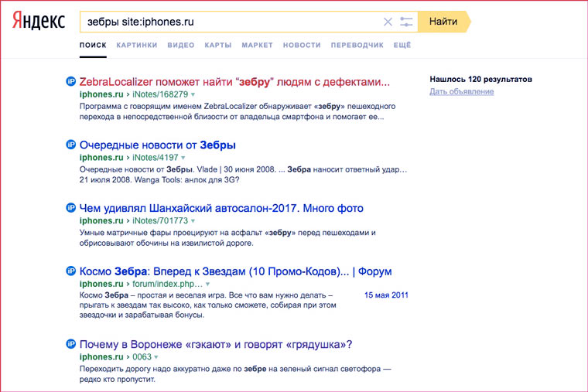
Task: Click the Дать объявление link
Action: pyautogui.click(x=461, y=92)
